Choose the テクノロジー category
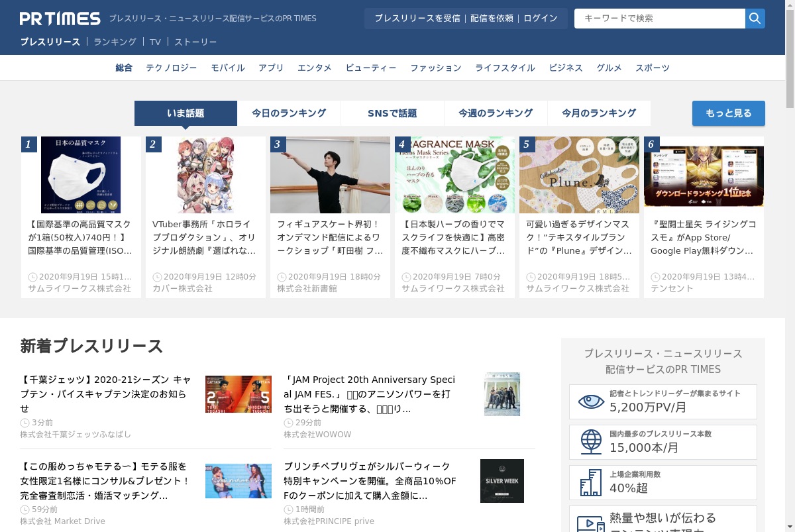The image size is (795, 532). [x=172, y=68]
